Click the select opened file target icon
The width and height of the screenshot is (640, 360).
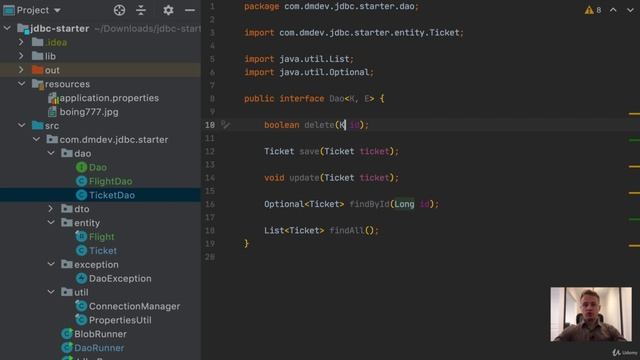coord(119,10)
